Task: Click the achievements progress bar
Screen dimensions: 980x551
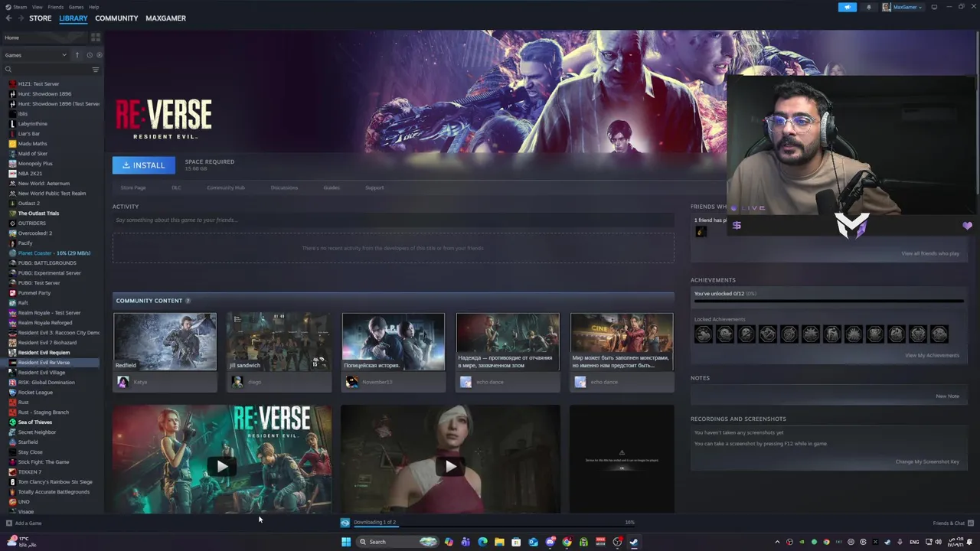Action: tap(828, 301)
